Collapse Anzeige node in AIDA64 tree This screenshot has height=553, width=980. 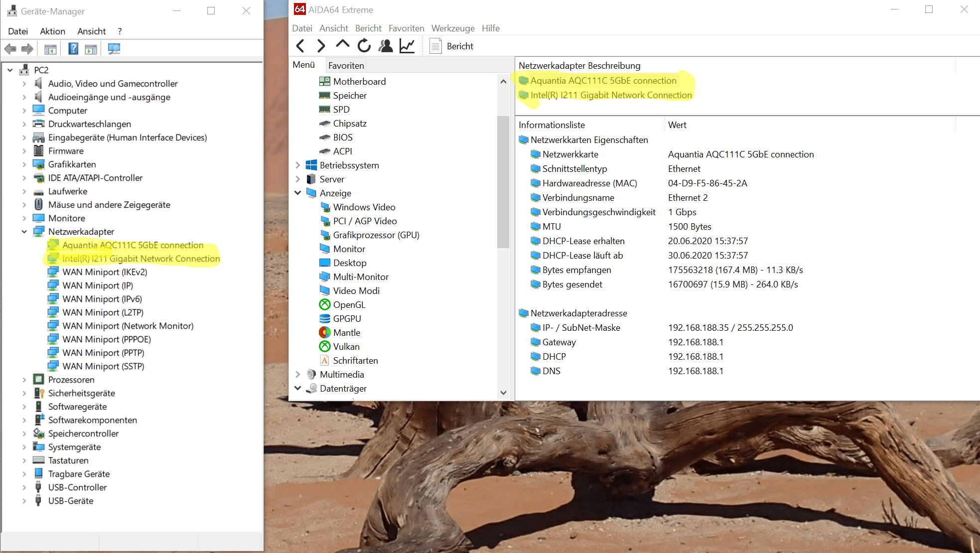[298, 193]
